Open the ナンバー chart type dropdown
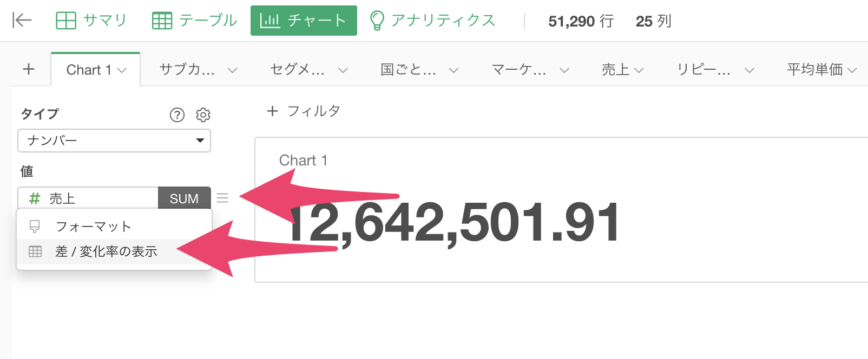Viewport: 868px width, 359px height. pos(114,141)
